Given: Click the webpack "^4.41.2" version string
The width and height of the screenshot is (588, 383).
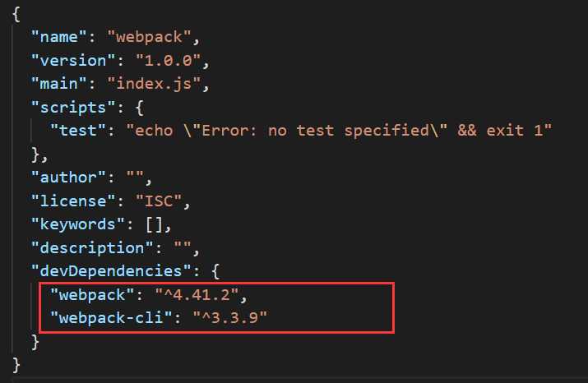Looking at the screenshot, I should pyautogui.click(x=197, y=295).
